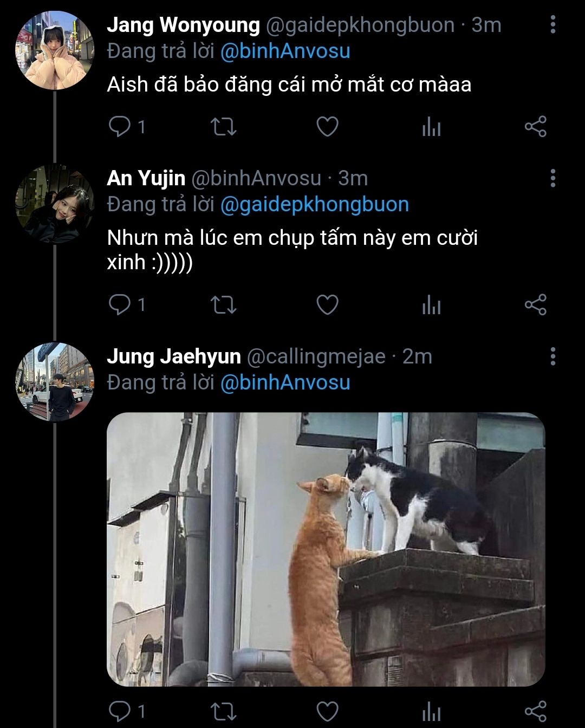Open the @gaidepkhongbuon mention link
585x728 pixels.
click(x=314, y=204)
